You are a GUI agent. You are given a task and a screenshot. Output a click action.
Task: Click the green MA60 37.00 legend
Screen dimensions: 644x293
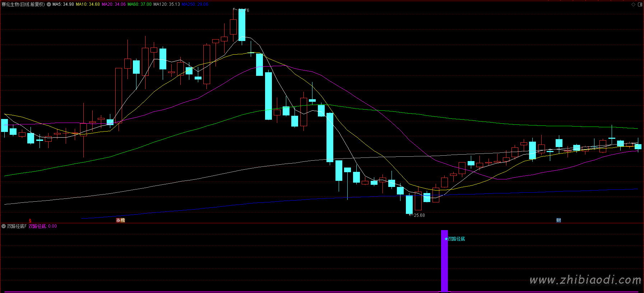139,4
